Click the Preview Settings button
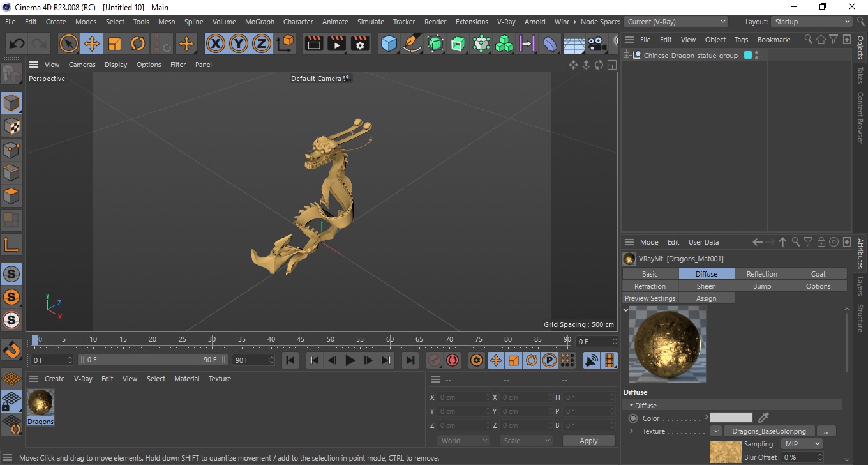 coord(650,298)
